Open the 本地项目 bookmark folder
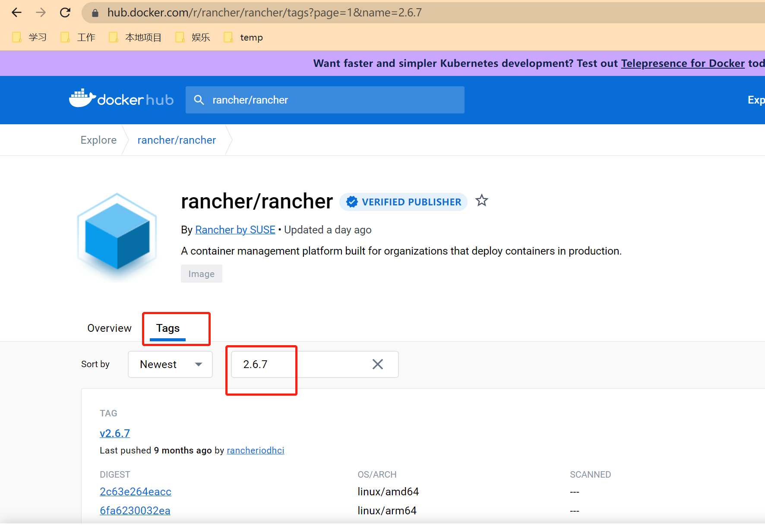Screen dimensions: 765x532 click(x=135, y=38)
